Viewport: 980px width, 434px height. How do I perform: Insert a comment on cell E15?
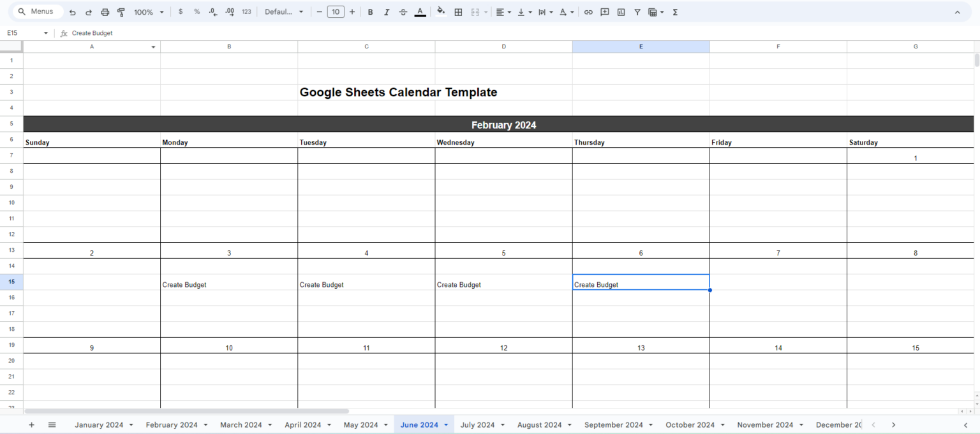point(604,11)
